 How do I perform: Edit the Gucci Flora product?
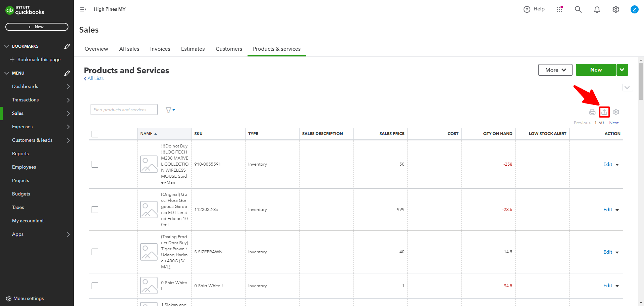click(608, 210)
